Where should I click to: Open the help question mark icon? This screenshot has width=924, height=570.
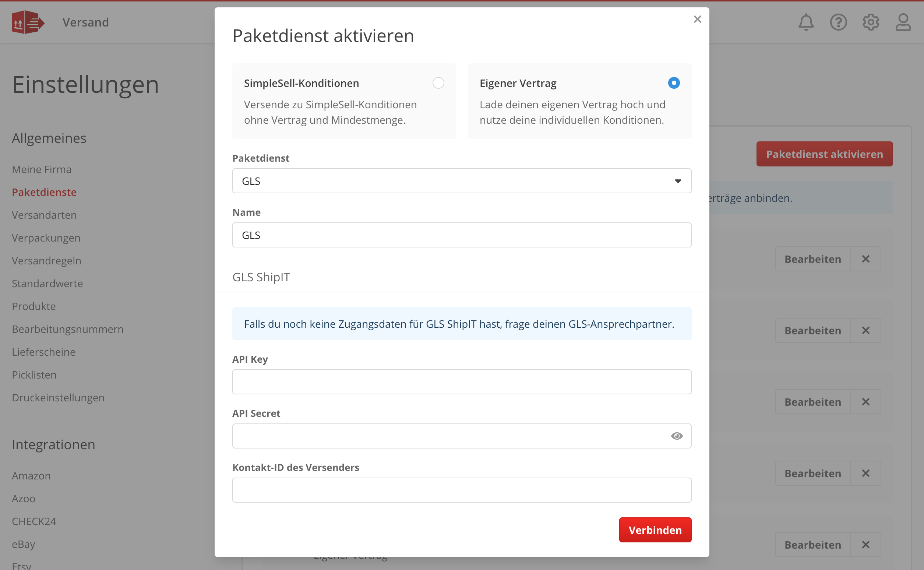click(838, 22)
